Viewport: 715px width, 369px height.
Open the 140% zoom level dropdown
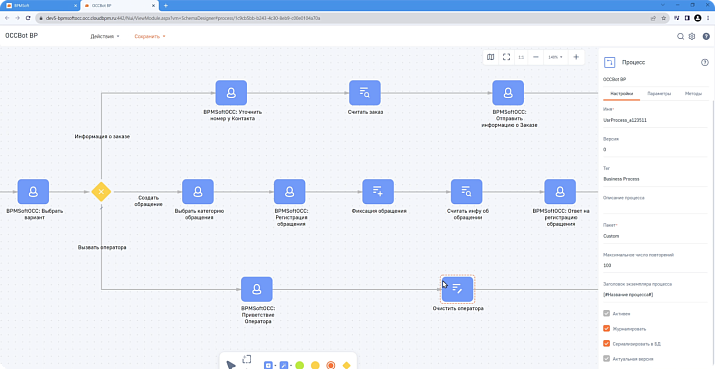555,57
